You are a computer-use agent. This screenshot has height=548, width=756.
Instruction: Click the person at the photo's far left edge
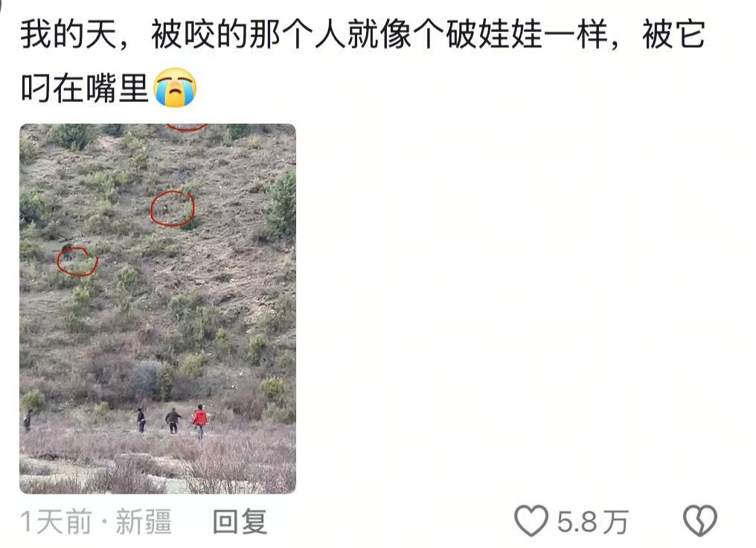pyautogui.click(x=28, y=421)
